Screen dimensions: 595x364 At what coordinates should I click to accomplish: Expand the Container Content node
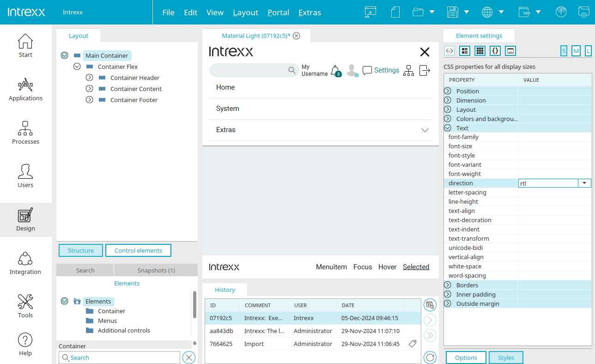[90, 89]
